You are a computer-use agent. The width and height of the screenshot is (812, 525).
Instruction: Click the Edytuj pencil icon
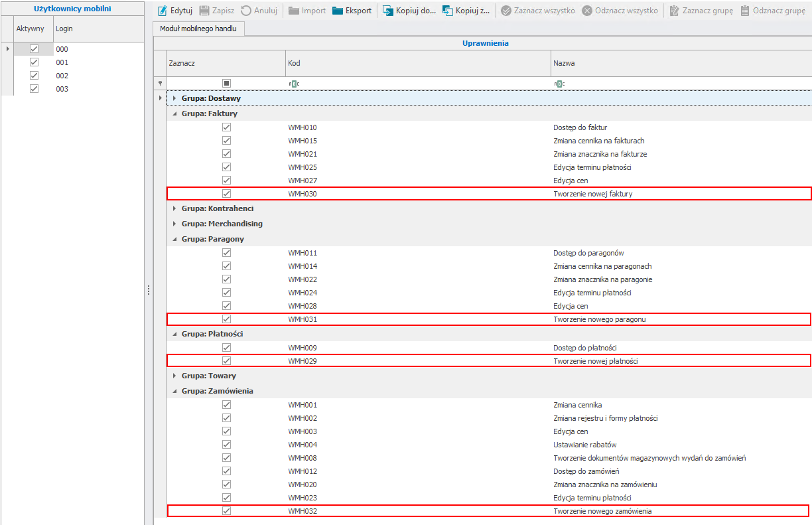162,11
